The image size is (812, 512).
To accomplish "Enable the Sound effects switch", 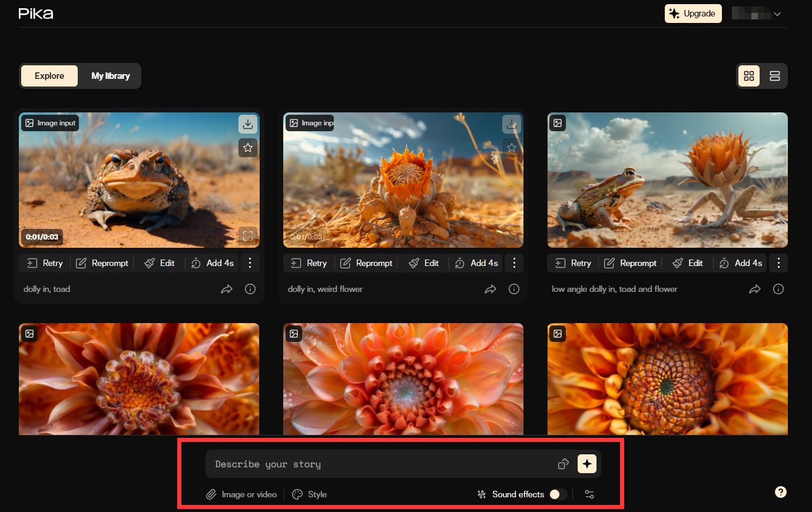I will point(558,494).
